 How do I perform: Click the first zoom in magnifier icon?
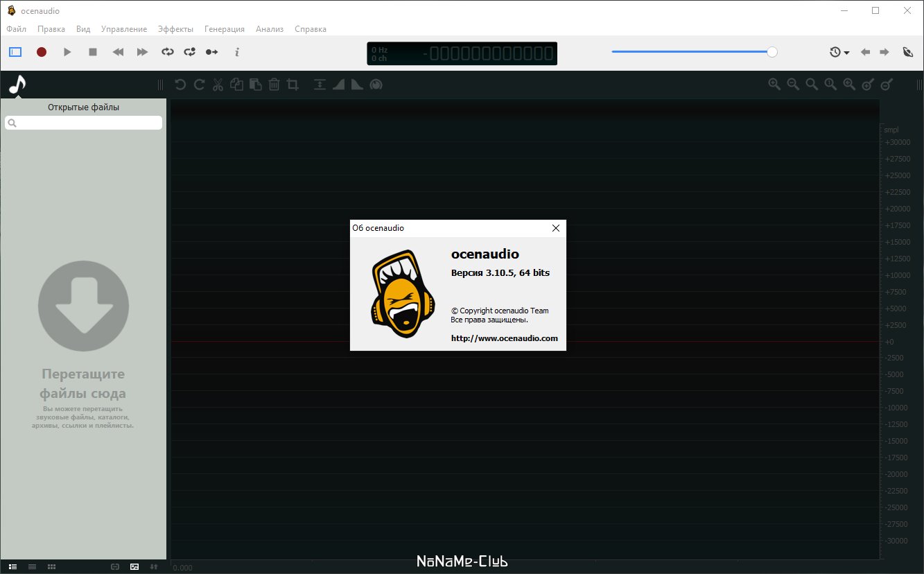pos(774,85)
